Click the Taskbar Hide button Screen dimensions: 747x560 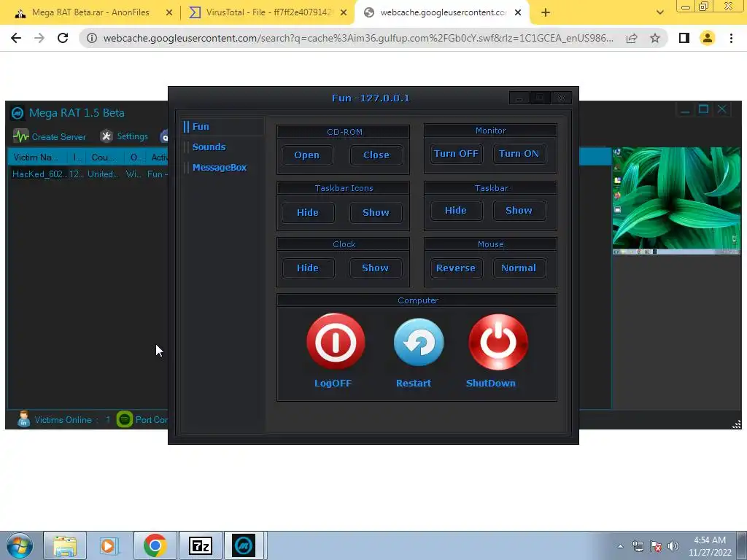pyautogui.click(x=456, y=211)
